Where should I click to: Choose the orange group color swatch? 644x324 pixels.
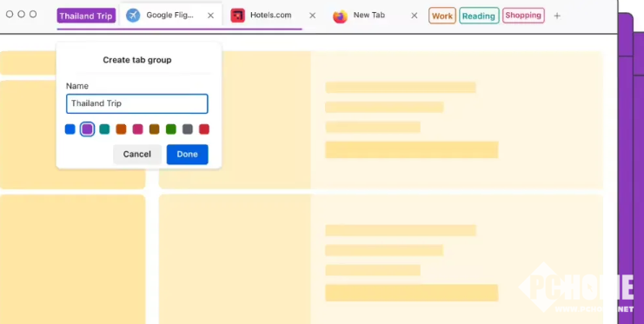coord(121,129)
